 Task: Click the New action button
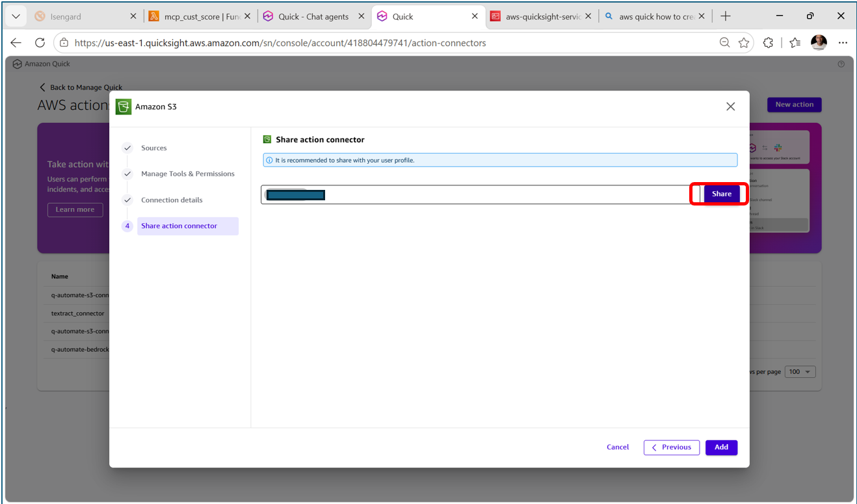794,105
